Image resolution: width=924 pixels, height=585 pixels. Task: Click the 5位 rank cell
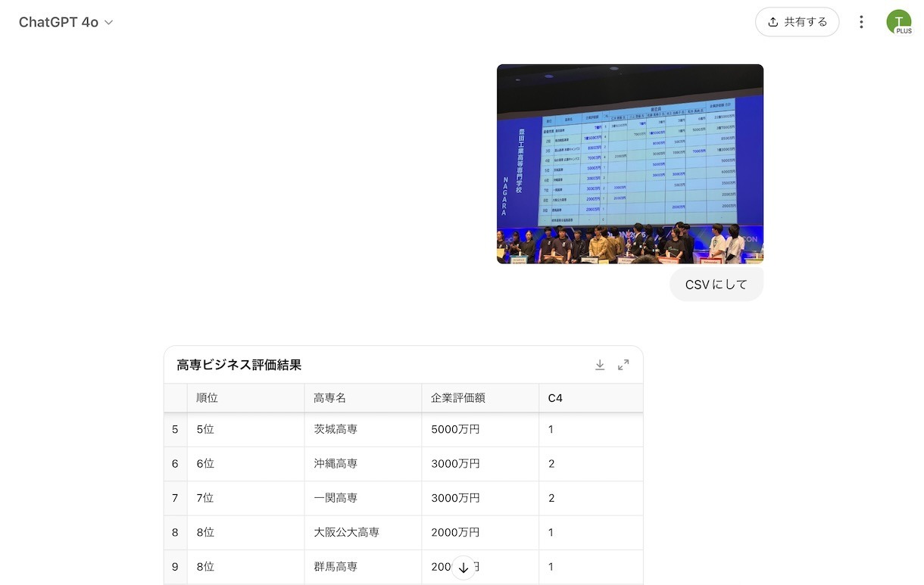click(x=245, y=429)
